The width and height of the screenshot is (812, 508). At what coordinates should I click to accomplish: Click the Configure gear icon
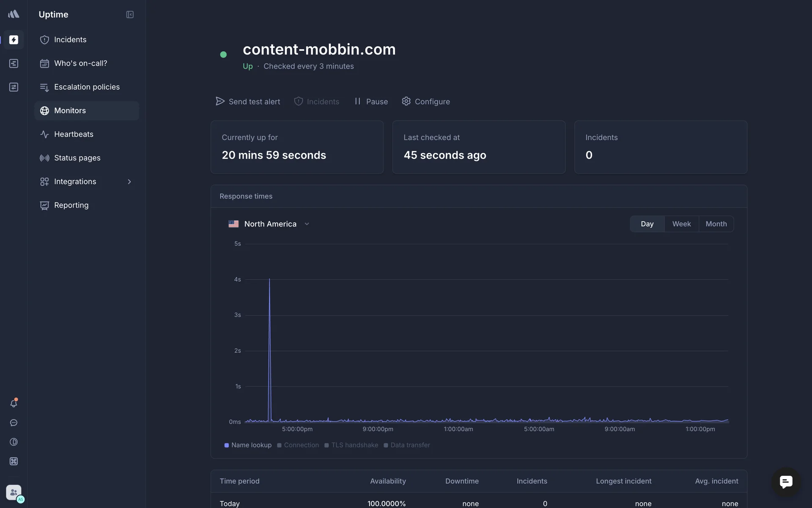406,101
